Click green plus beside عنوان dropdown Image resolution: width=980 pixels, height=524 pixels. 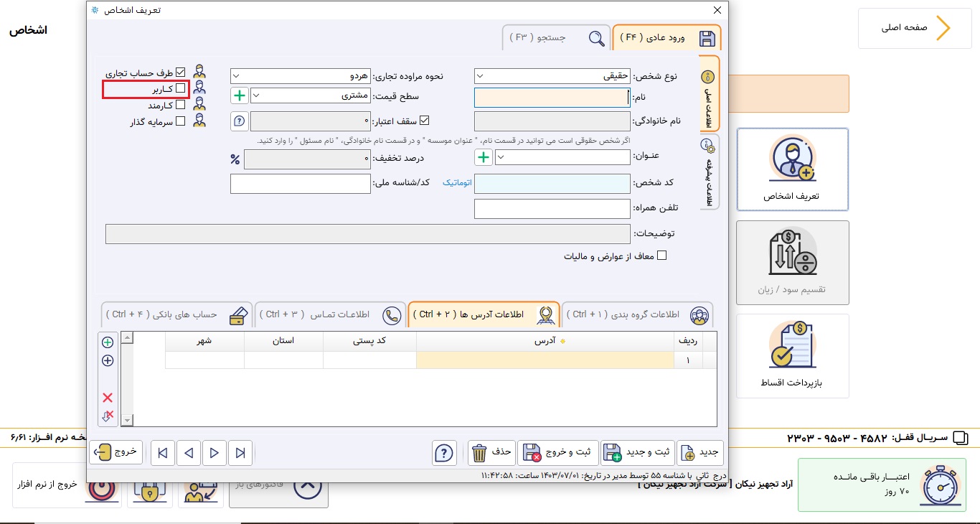pos(484,157)
